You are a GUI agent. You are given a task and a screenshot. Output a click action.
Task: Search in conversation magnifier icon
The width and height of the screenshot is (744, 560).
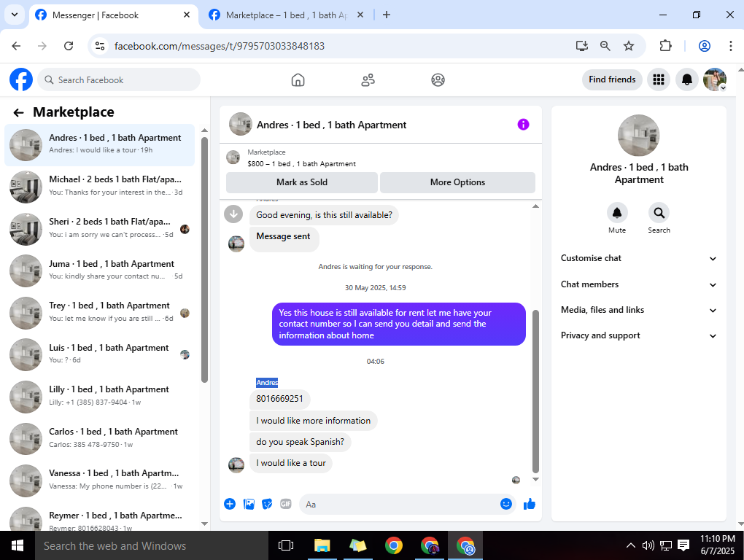[659, 212]
